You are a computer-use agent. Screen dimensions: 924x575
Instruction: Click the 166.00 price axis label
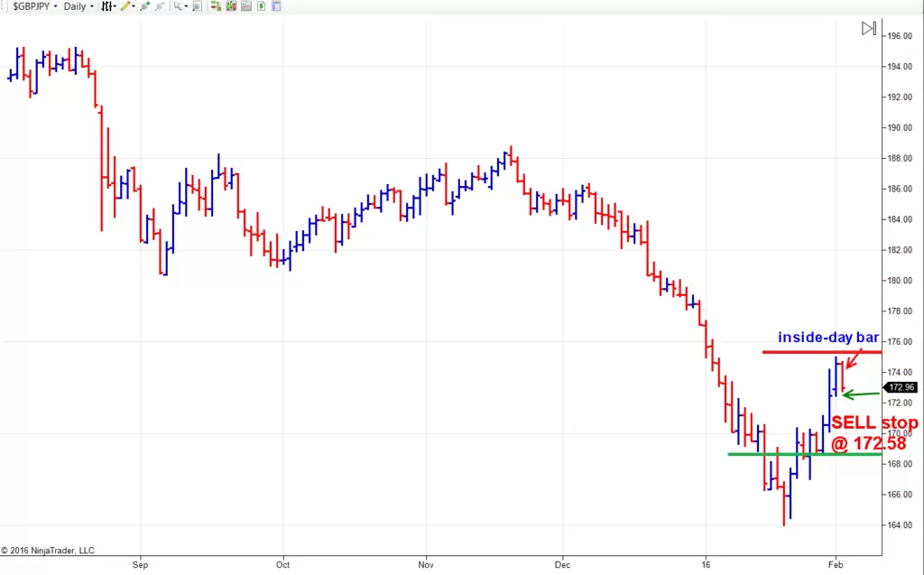tap(900, 495)
